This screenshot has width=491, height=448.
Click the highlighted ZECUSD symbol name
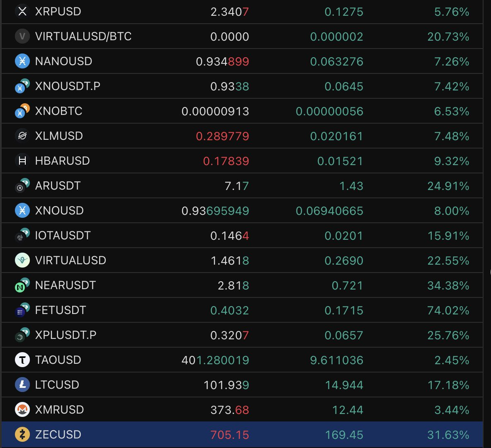[58, 435]
